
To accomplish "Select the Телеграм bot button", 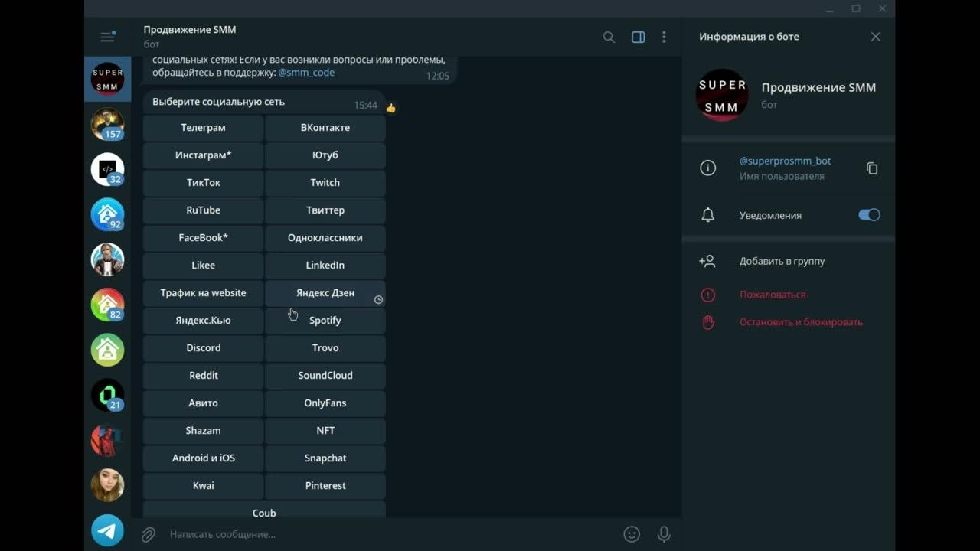I will point(203,128).
